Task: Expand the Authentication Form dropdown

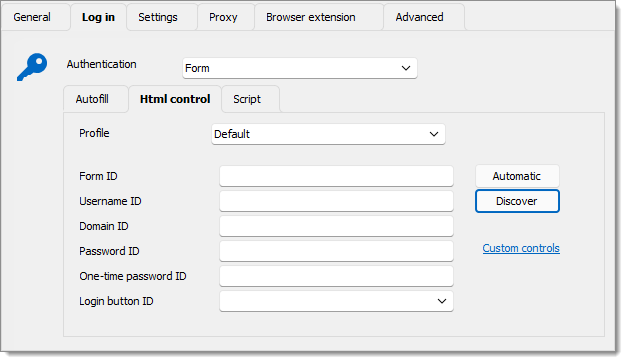Action: [300, 68]
